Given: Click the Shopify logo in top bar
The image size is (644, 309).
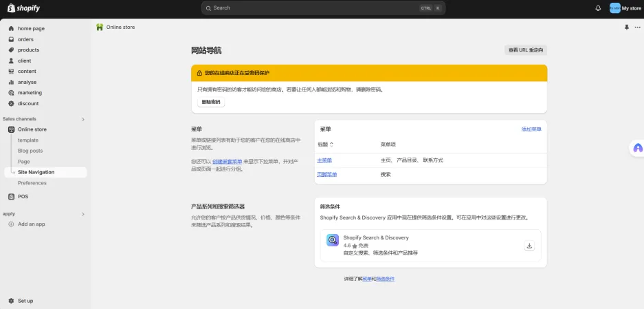Looking at the screenshot, I should [24, 8].
